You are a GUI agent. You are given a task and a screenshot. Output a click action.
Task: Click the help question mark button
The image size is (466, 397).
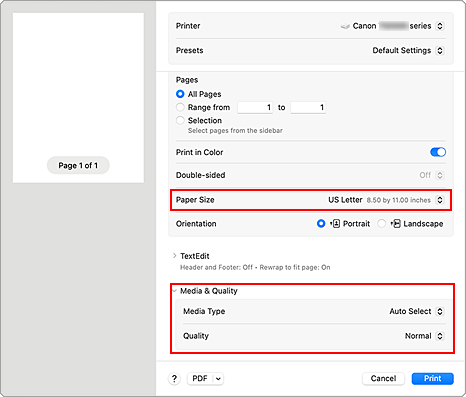tap(174, 379)
